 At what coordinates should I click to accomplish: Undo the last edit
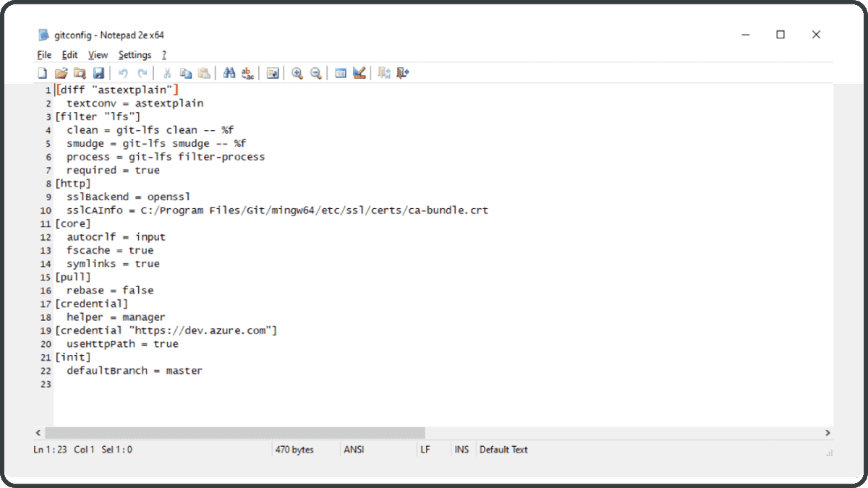[123, 72]
